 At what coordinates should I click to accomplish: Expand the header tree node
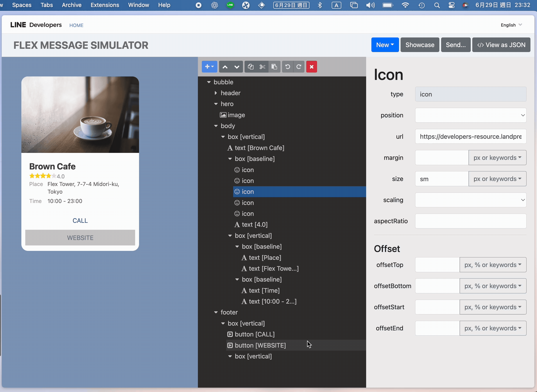(x=216, y=93)
